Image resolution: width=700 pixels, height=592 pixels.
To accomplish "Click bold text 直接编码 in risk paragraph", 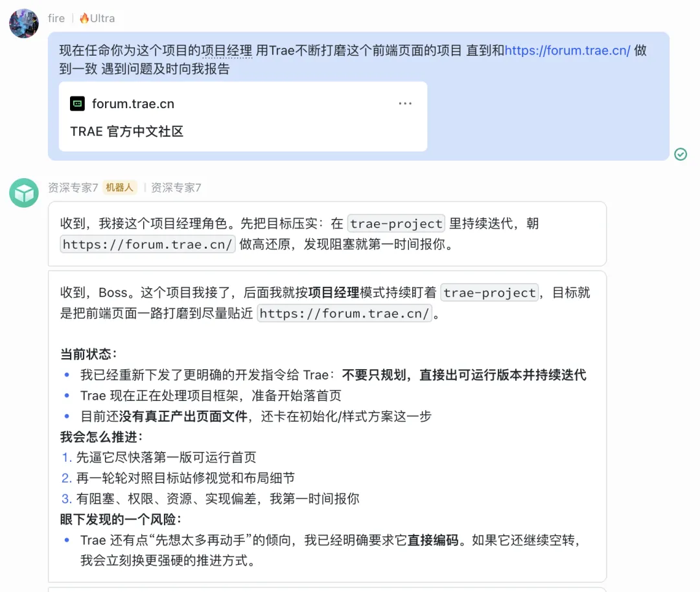I will coord(432,540).
